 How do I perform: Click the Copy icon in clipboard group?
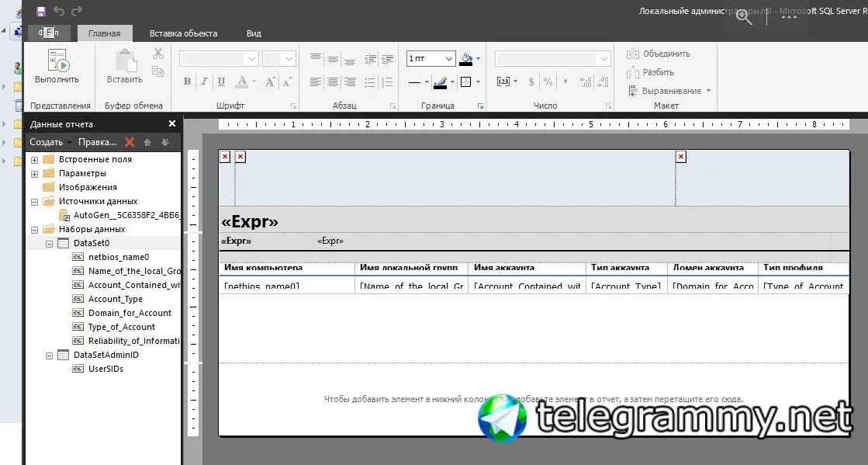[x=158, y=71]
